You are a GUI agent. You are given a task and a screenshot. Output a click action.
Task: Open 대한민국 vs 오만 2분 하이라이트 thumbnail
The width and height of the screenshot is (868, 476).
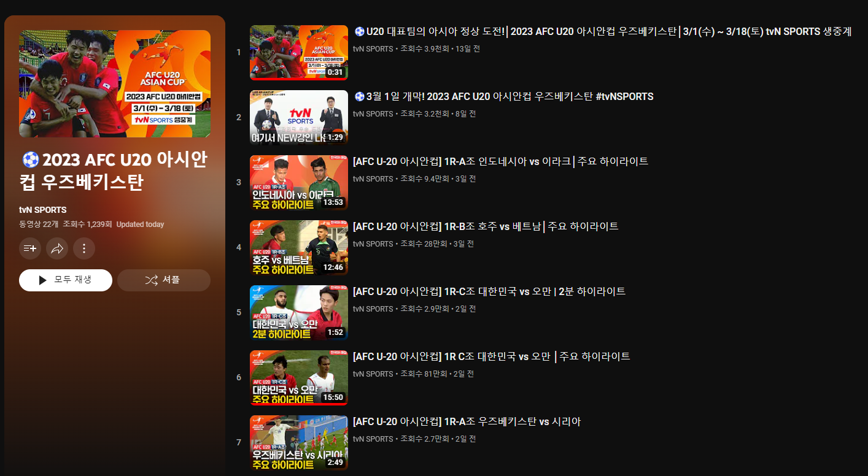tap(299, 313)
